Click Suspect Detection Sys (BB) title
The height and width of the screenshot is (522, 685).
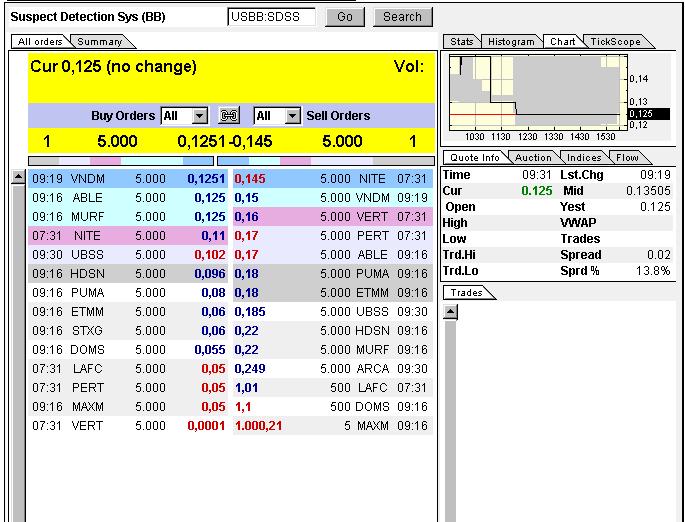[x=88, y=17]
